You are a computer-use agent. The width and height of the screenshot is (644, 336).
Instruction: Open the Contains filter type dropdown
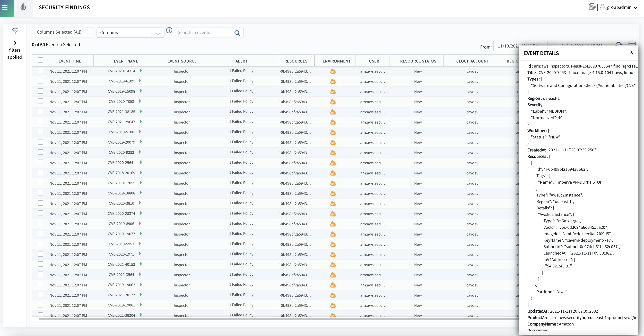[x=130, y=33]
